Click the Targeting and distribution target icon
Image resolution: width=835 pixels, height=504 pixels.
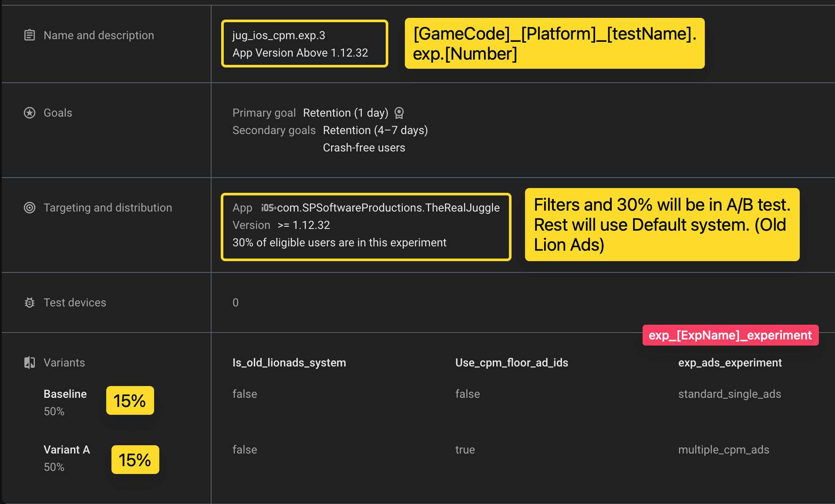tap(30, 208)
